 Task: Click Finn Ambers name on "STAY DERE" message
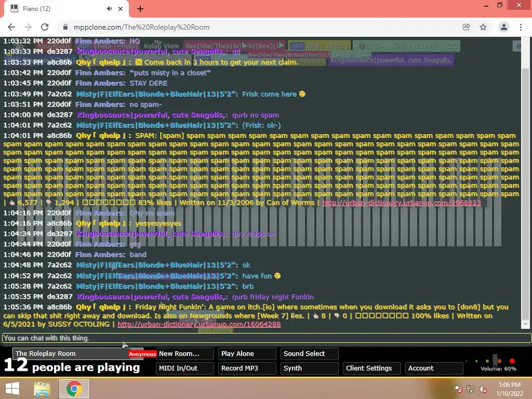tap(100, 83)
